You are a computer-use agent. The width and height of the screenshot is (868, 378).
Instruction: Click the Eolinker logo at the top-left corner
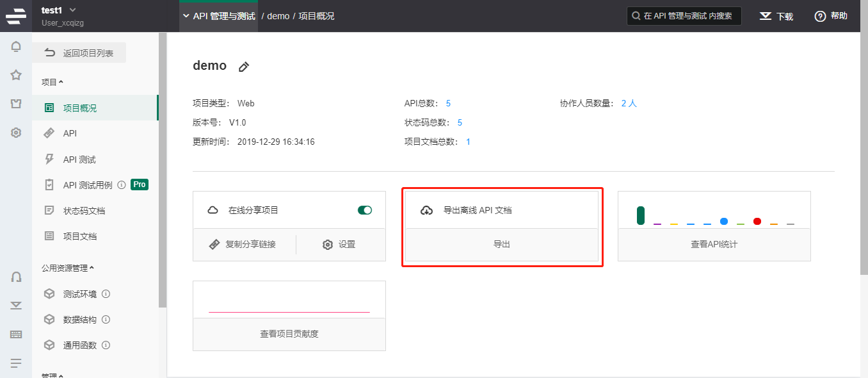[15, 15]
